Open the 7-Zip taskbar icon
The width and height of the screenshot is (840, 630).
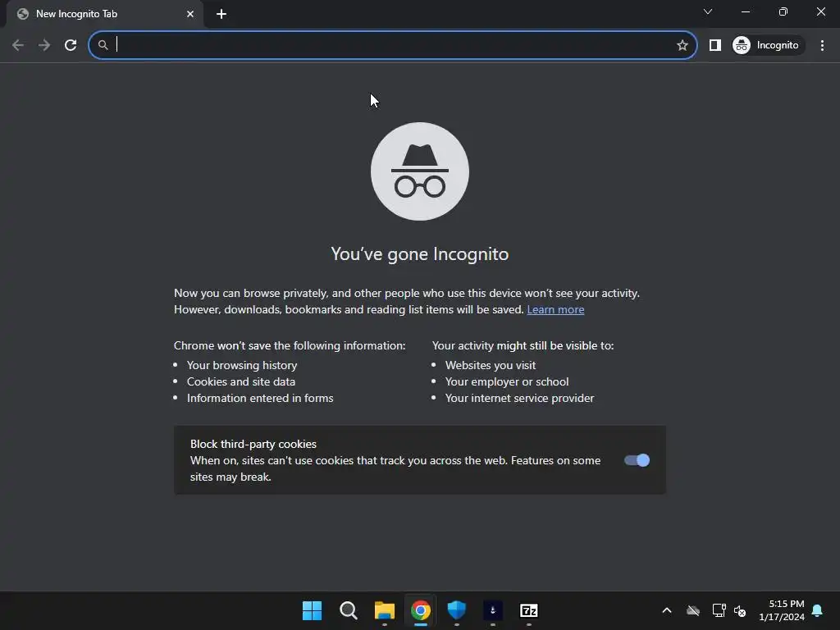(x=529, y=610)
